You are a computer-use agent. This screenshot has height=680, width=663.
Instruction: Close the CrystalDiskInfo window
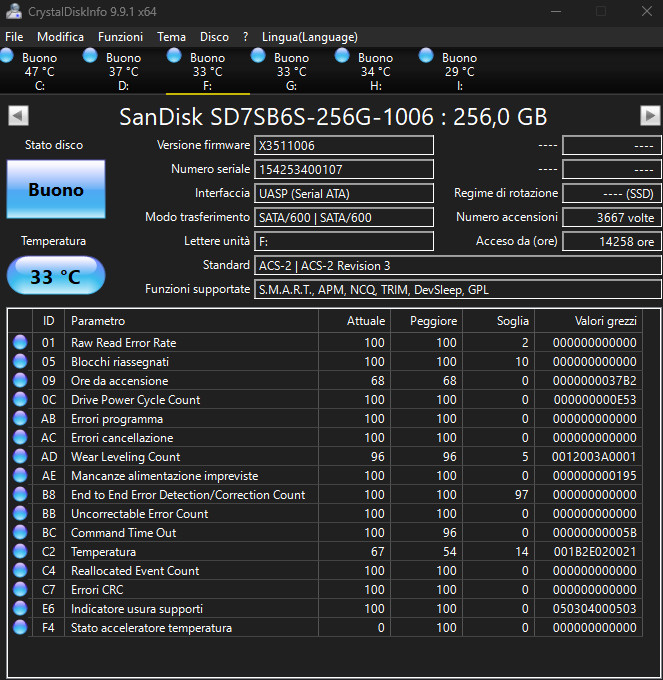point(647,11)
